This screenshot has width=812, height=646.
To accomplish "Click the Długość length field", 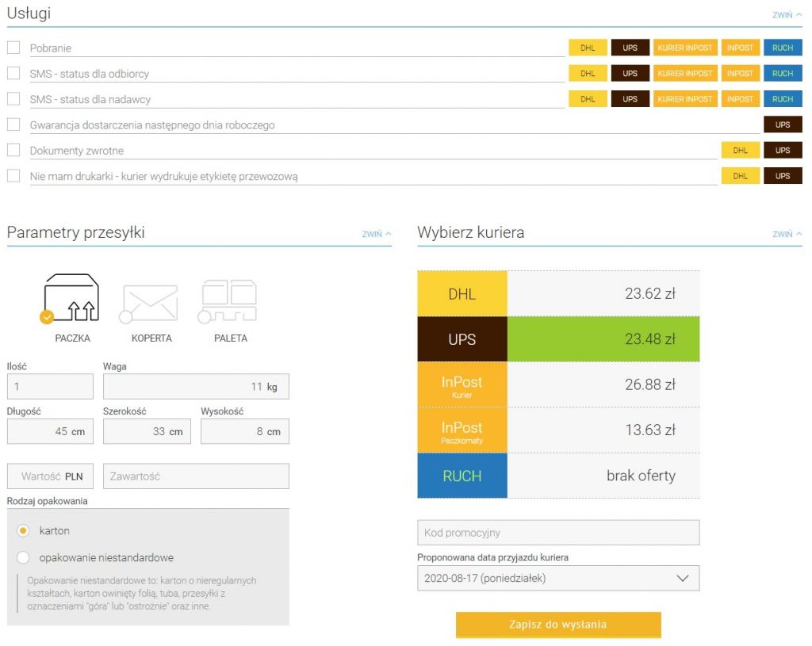I will [50, 432].
